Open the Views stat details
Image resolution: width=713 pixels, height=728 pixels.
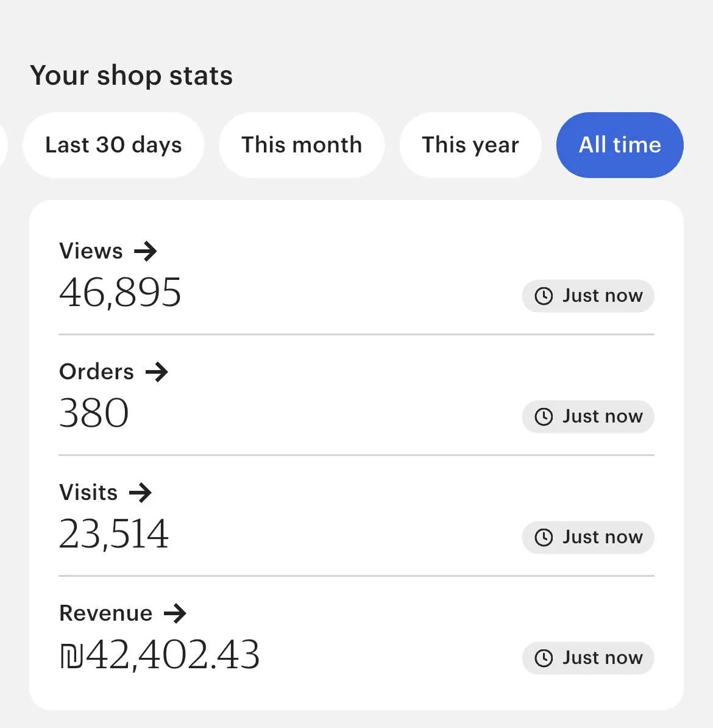91,251
